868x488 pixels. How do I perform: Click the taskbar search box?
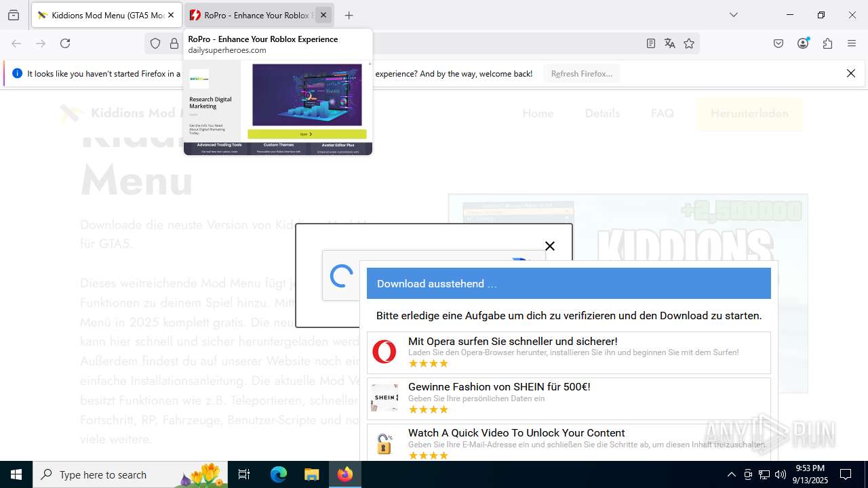[x=131, y=474]
